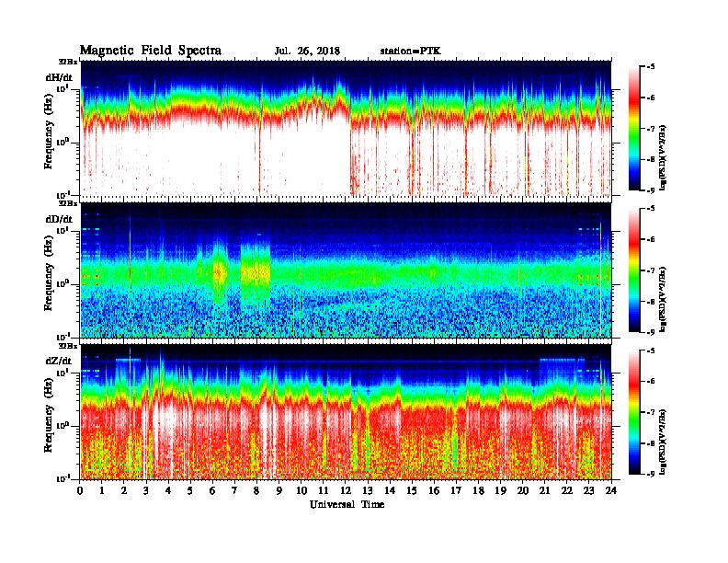Screen dimensions: 728x563
Task: Click hour tick label '9' on time axis
Action: 279,490
